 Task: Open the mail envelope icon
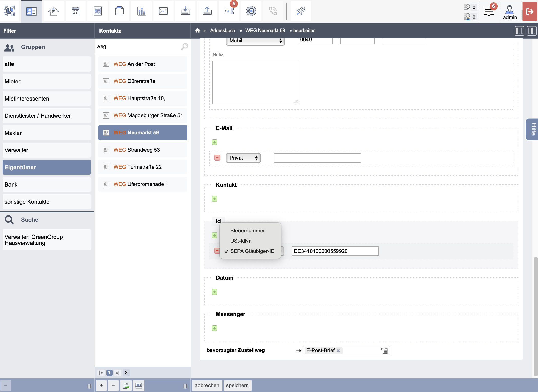[x=163, y=11]
